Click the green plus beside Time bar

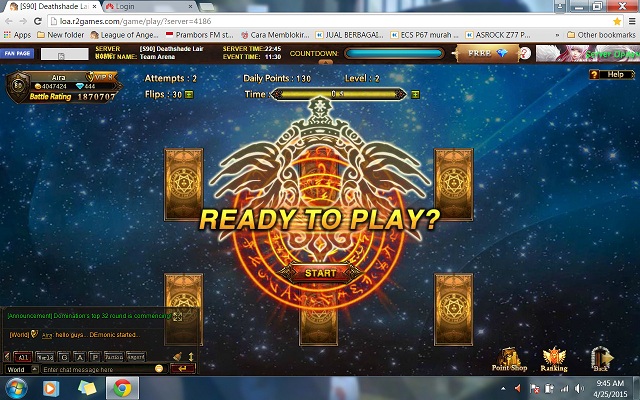click(x=415, y=95)
